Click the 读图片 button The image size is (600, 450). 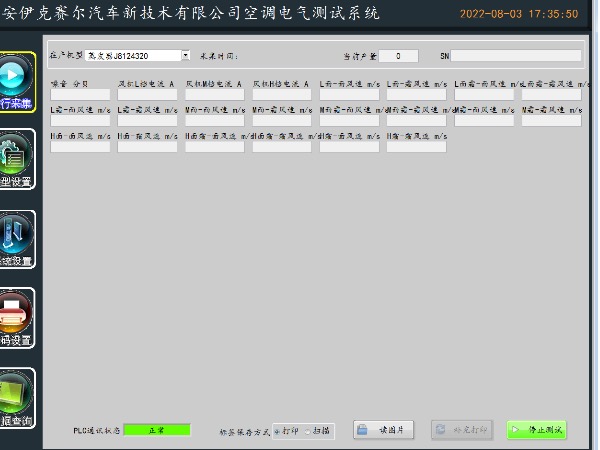[x=383, y=430]
